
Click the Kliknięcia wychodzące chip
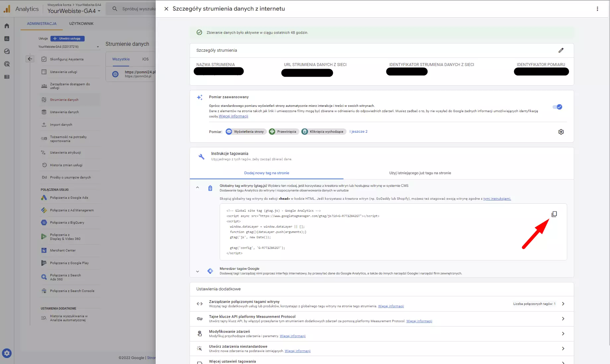click(324, 132)
